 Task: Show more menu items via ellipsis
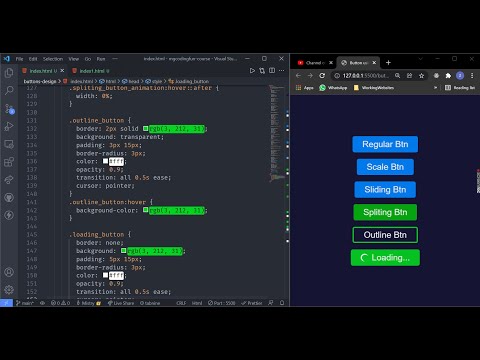[115, 59]
